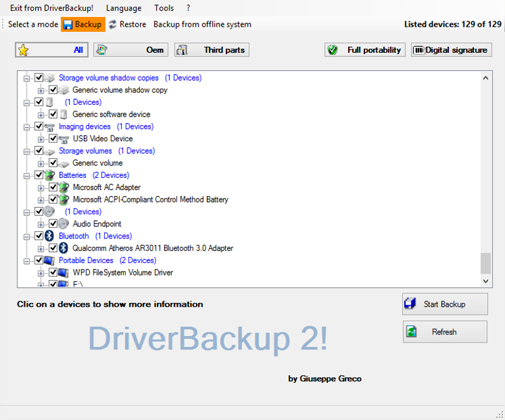The image size is (505, 420).
Task: Click the Audio Endpoint speaker icon
Action: click(x=64, y=224)
